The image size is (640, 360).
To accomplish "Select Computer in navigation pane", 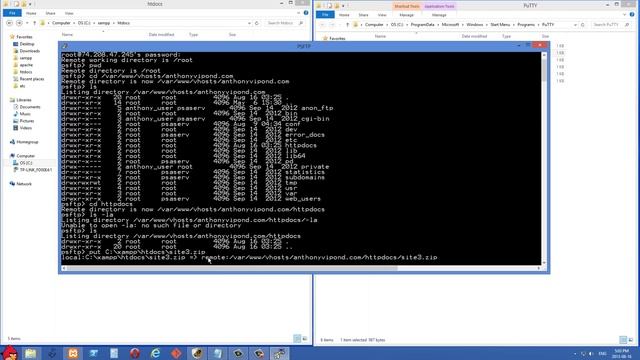I will 25,156.
